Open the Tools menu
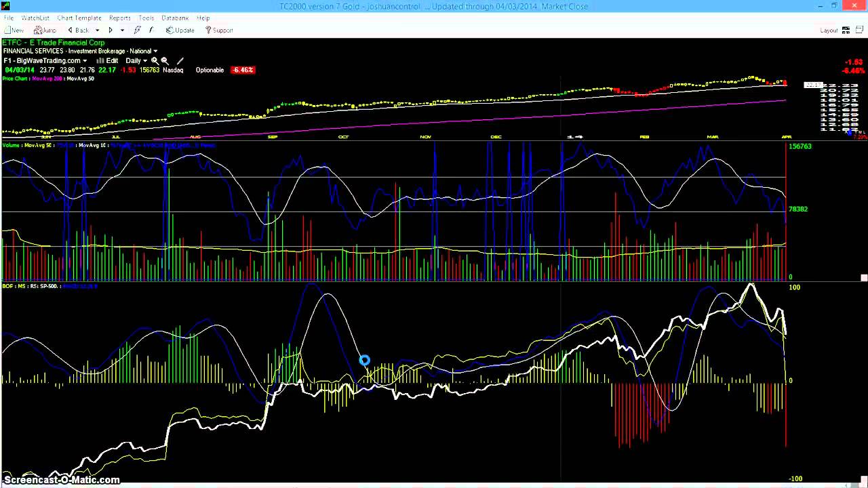The height and width of the screenshot is (488, 868). [146, 18]
